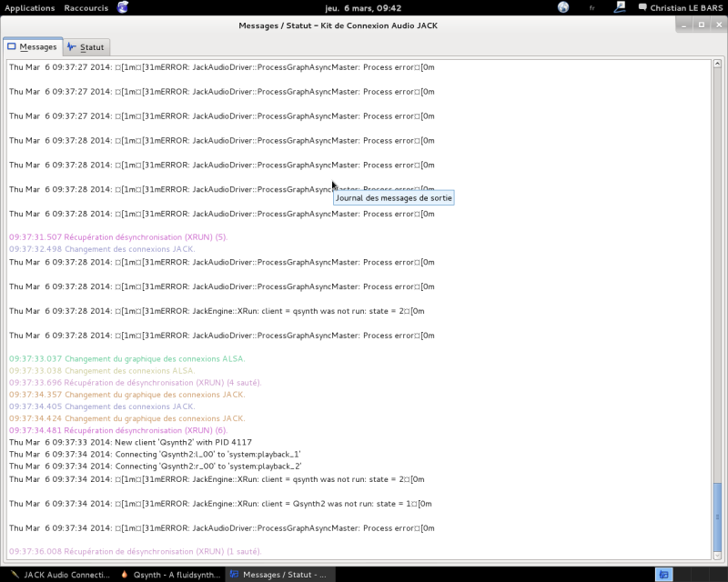The width and height of the screenshot is (728, 582).
Task: Launch the web browser icon beside Raccourcis
Action: [x=123, y=7]
